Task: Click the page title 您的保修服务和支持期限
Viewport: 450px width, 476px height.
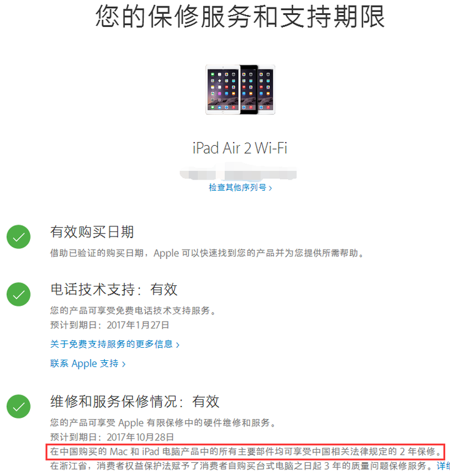Action: [240, 17]
